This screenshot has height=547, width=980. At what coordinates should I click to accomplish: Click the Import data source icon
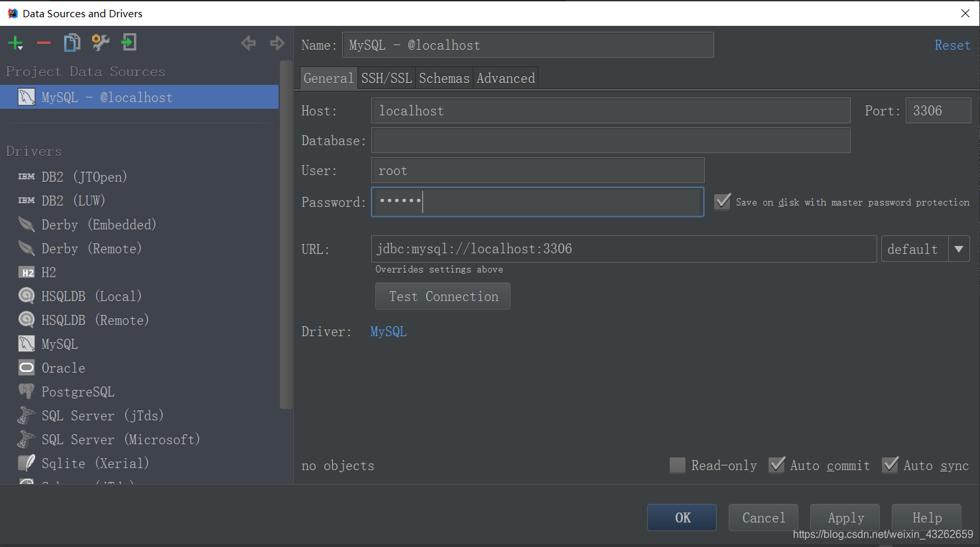click(129, 42)
